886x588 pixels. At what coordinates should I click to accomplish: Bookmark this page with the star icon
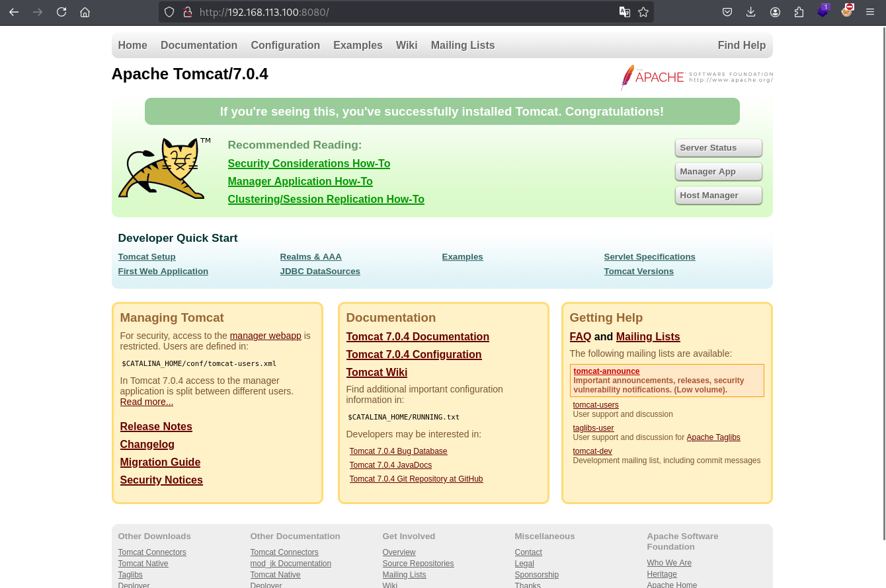643,12
